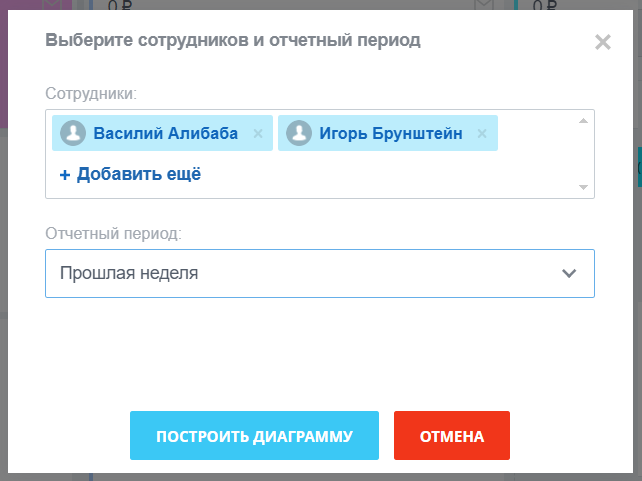
Task: Click the 'Сотрудники:' field label
Action: [x=90, y=93]
